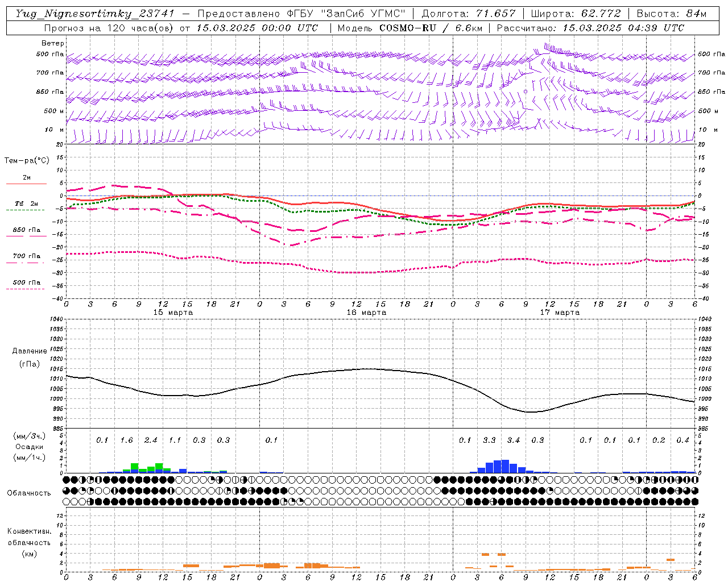Click the precipitation value 3.4

tap(514, 440)
